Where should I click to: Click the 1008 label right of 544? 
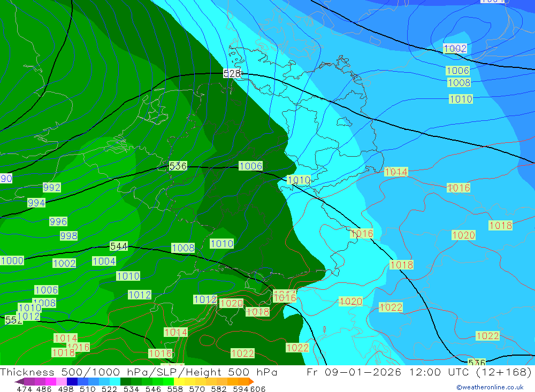183,248
